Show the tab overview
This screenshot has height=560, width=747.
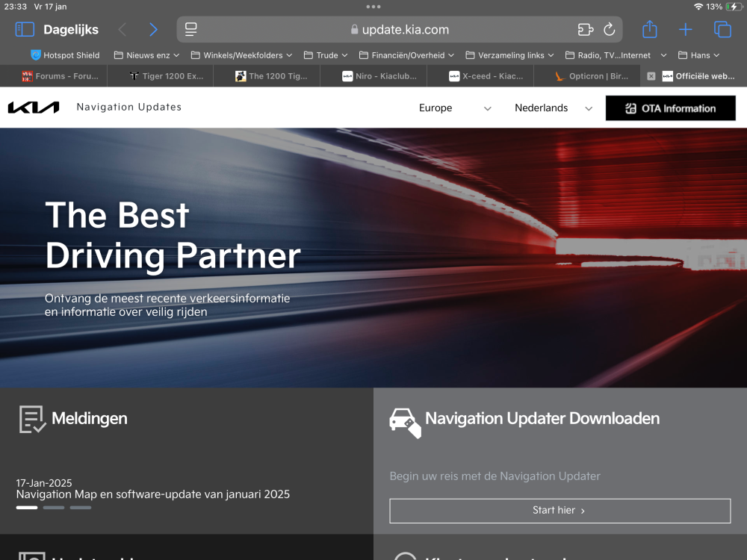(722, 30)
